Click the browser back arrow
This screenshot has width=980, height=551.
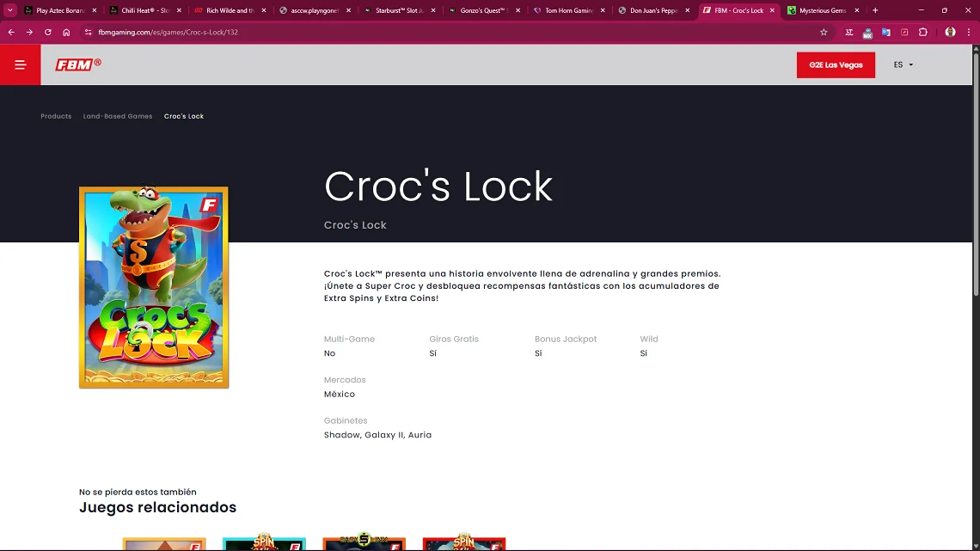pos(10,32)
